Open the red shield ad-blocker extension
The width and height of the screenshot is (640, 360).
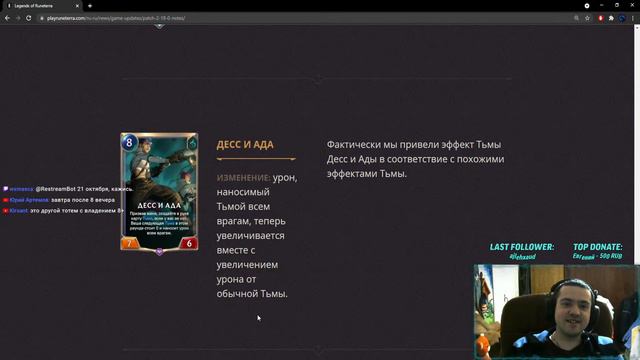(x=600, y=18)
